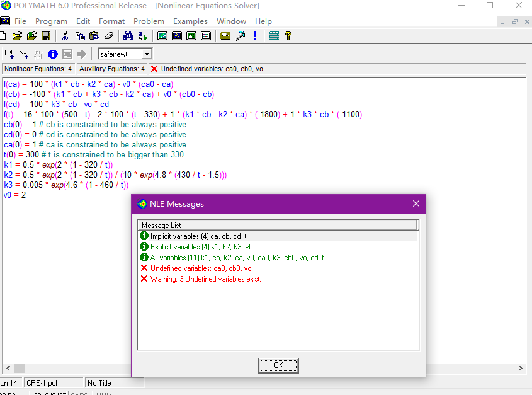The height and width of the screenshot is (395, 532).
Task: Open the Examples menu
Action: point(190,21)
